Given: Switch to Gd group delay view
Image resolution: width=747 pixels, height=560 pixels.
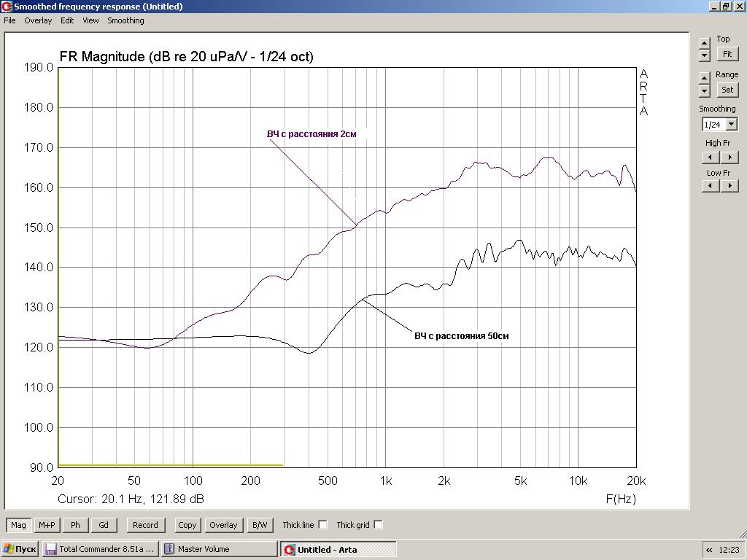Looking at the screenshot, I should pyautogui.click(x=104, y=525).
